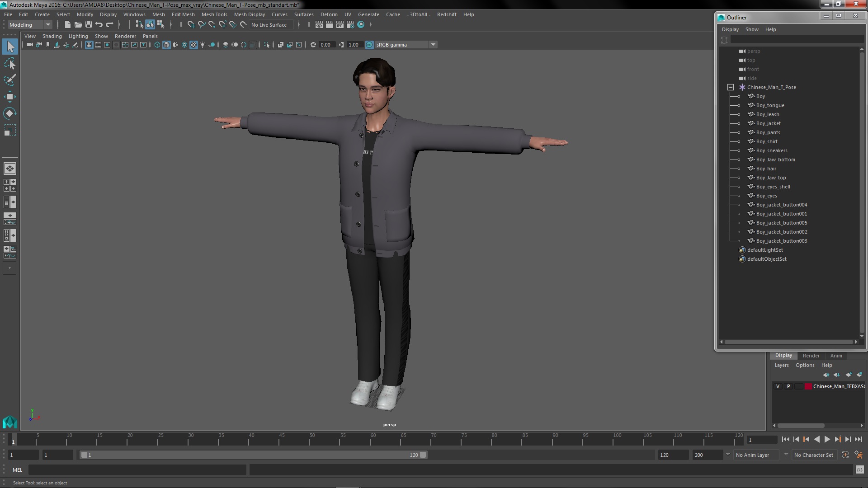Select Boy_jacket in the Outliner
This screenshot has height=488, width=868.
coord(768,123)
